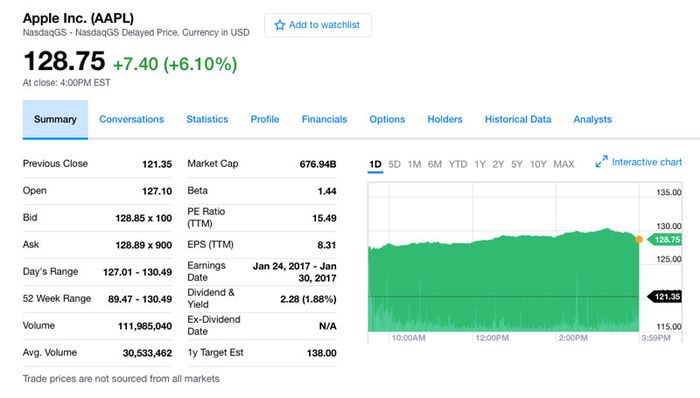
Task: Click the Add to watchlist button
Action: (x=318, y=25)
